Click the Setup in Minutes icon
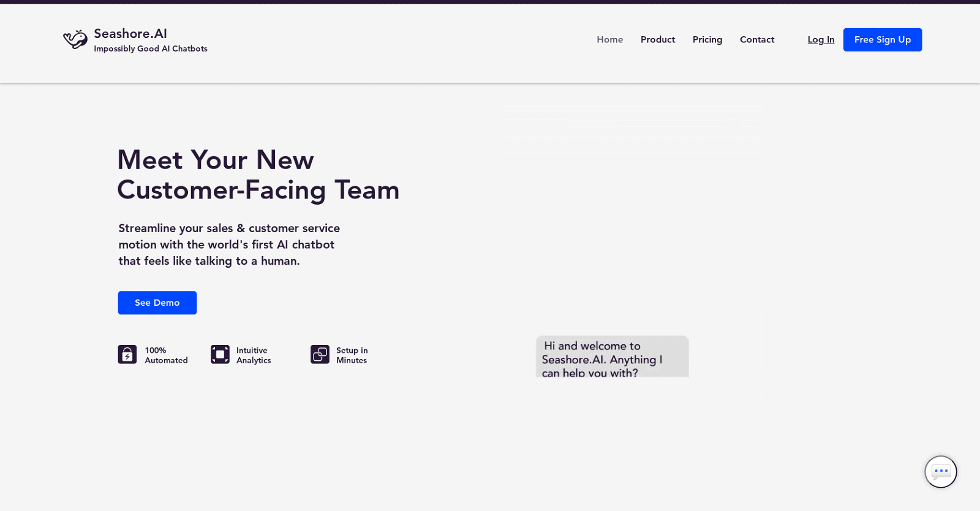The width and height of the screenshot is (980, 511). pyautogui.click(x=320, y=355)
